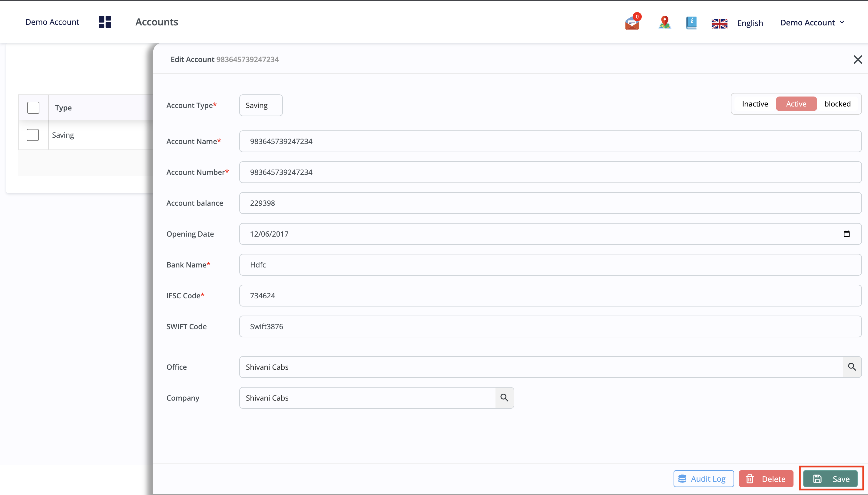Sort by the Type column header
868x495 pixels.
pos(63,108)
